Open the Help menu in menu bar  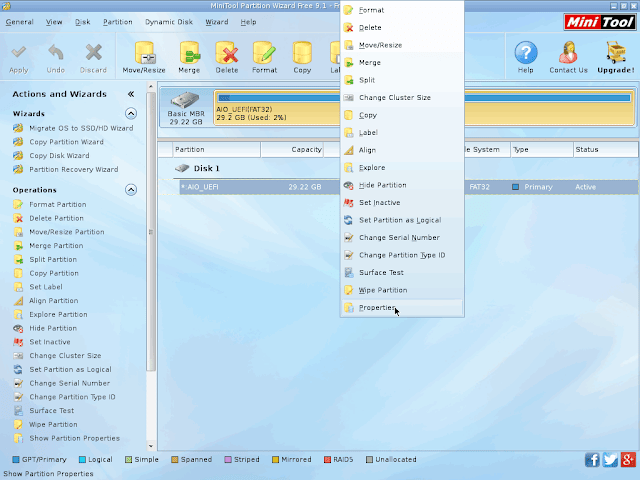[x=248, y=22]
